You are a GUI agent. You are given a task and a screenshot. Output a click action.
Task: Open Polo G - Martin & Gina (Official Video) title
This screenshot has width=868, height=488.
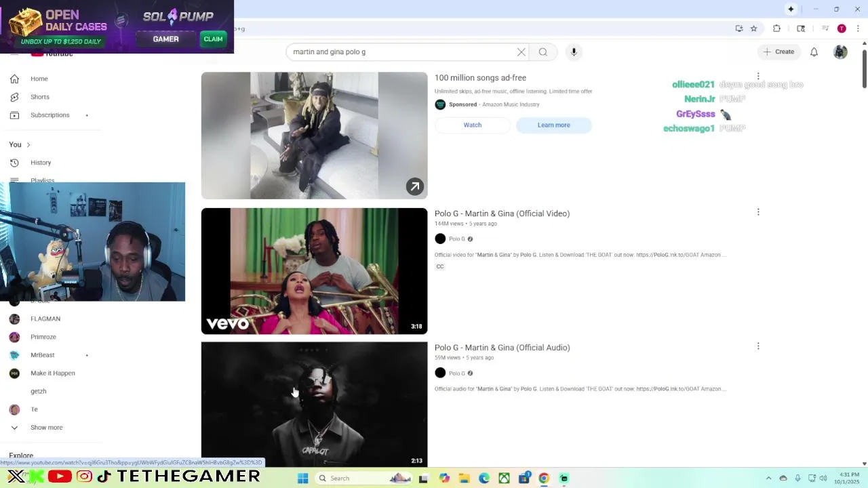[502, 213]
